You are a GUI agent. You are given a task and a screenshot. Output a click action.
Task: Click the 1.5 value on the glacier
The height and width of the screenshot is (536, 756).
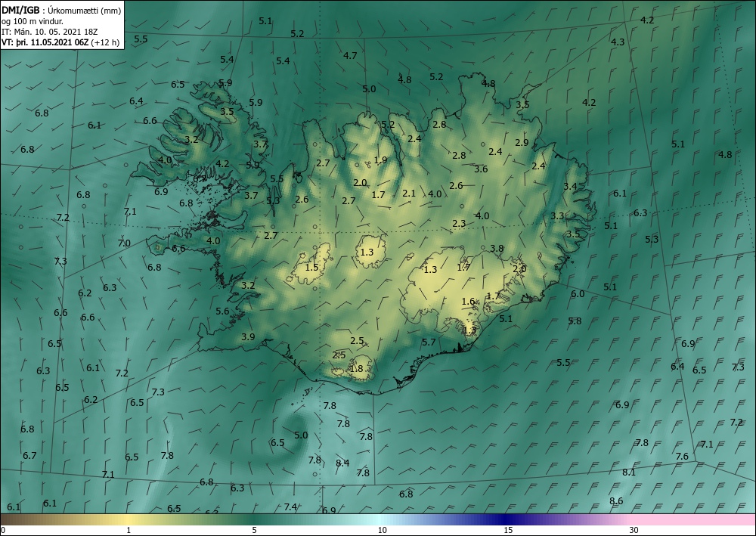(x=312, y=268)
